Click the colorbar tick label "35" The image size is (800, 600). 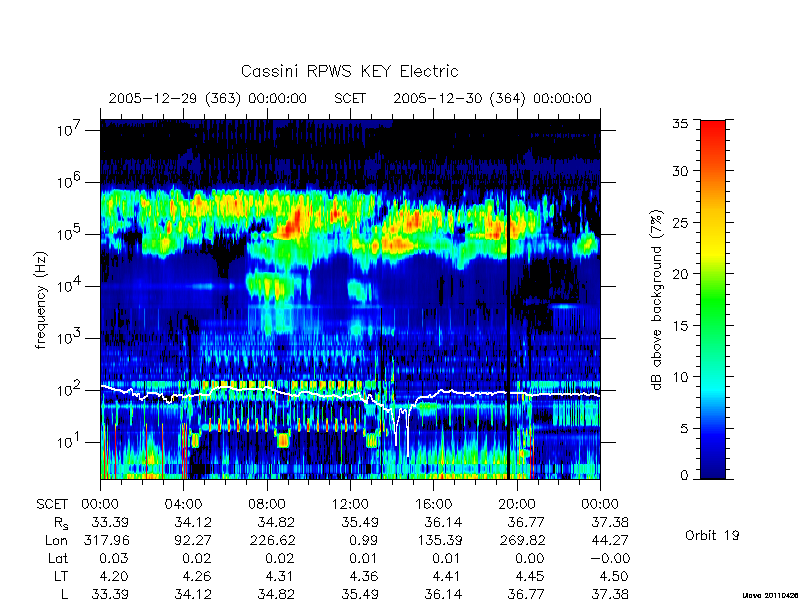(x=680, y=124)
